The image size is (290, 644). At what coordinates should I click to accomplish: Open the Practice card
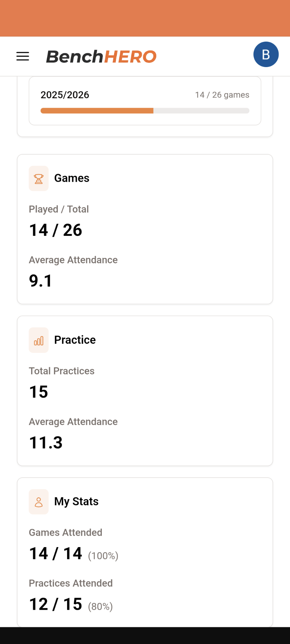click(145, 390)
